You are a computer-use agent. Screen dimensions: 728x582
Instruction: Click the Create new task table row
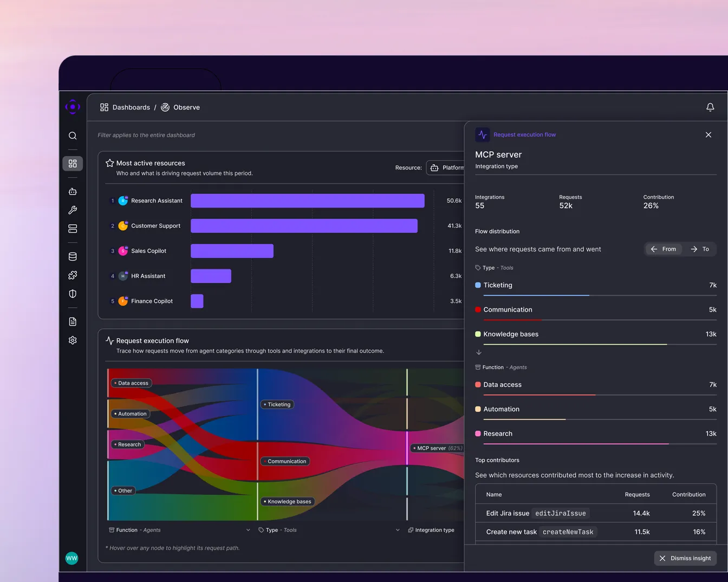pyautogui.click(x=596, y=532)
